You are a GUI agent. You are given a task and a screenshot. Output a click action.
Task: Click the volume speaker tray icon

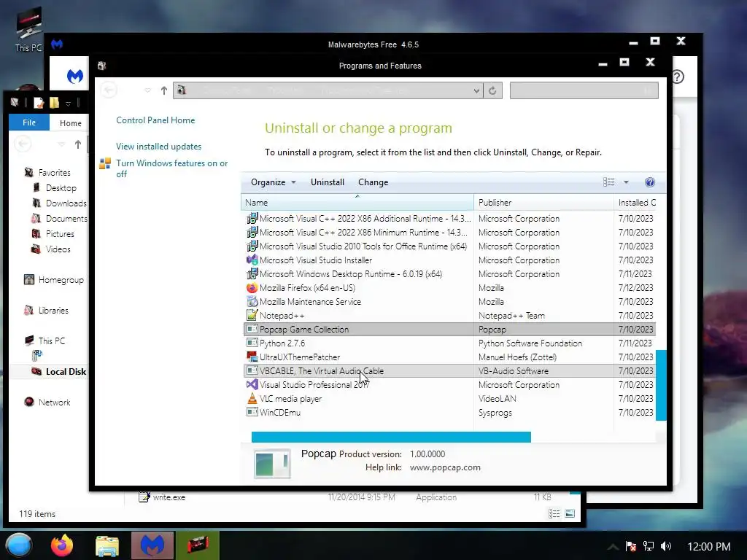[x=666, y=546]
